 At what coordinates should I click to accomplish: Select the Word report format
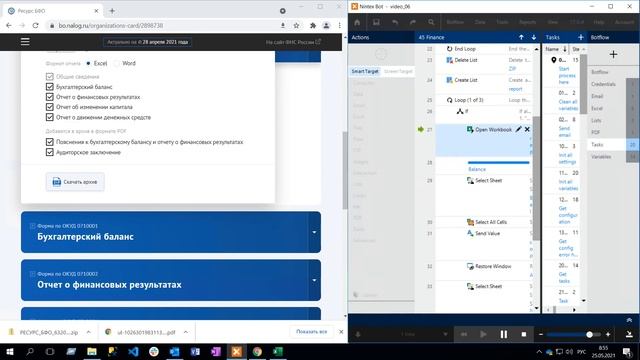117,63
